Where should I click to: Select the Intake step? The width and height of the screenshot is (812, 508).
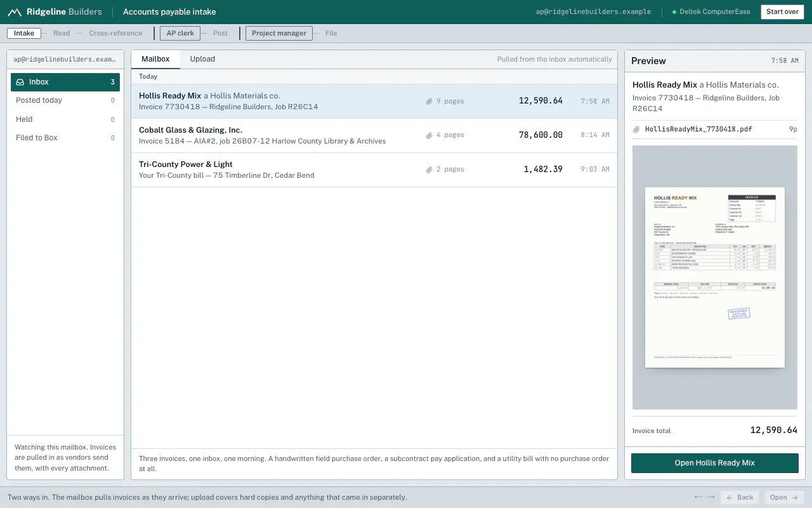pos(24,33)
